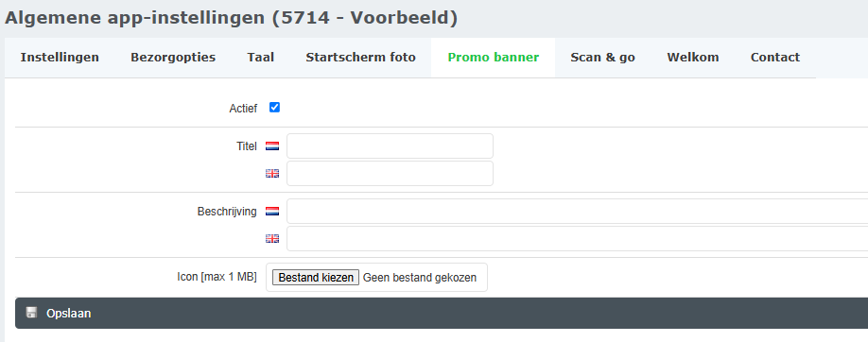The width and height of the screenshot is (868, 342).
Task: Click the Opslaan save bar
Action: (442, 314)
